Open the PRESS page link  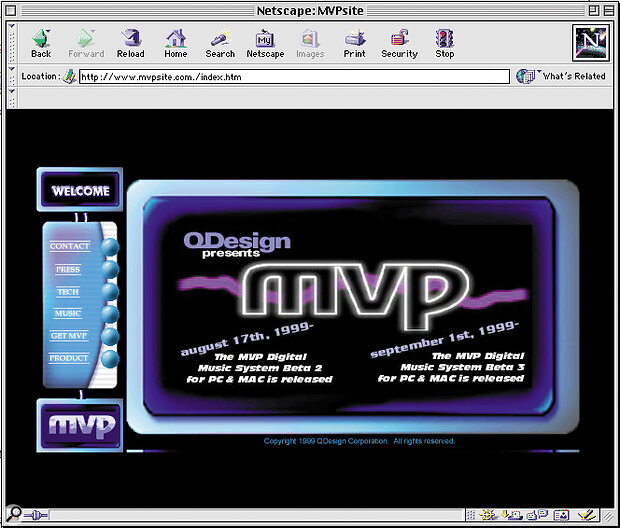68,269
